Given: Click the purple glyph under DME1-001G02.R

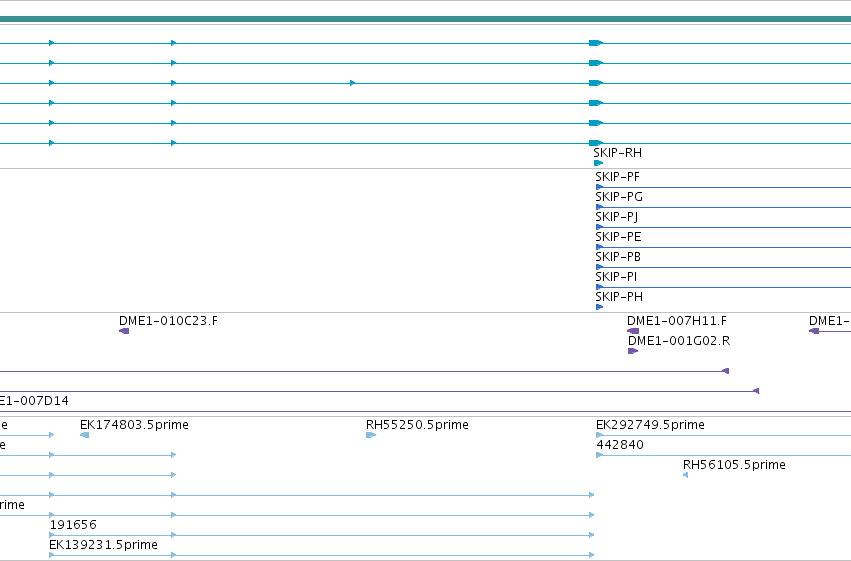Looking at the screenshot, I should (x=633, y=351).
